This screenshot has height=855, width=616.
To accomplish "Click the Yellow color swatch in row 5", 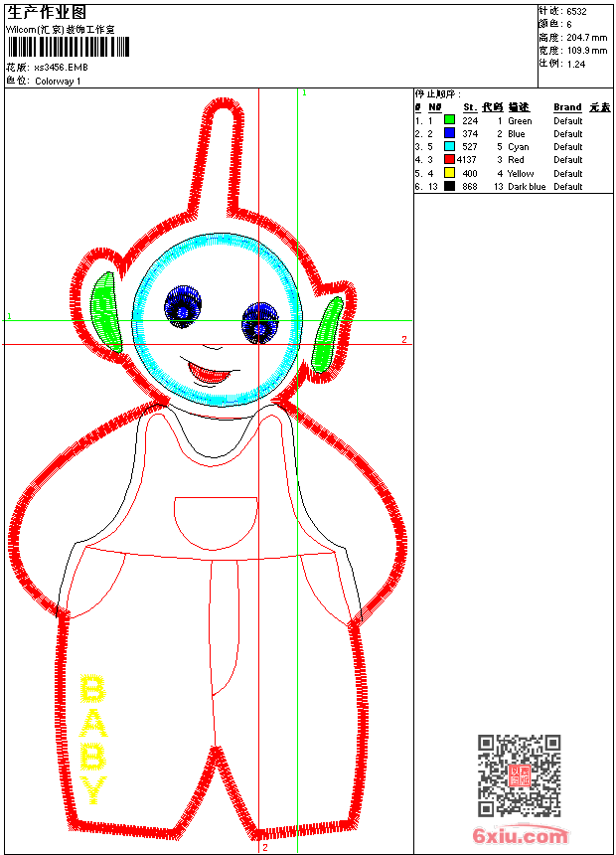I will pyautogui.click(x=449, y=173).
